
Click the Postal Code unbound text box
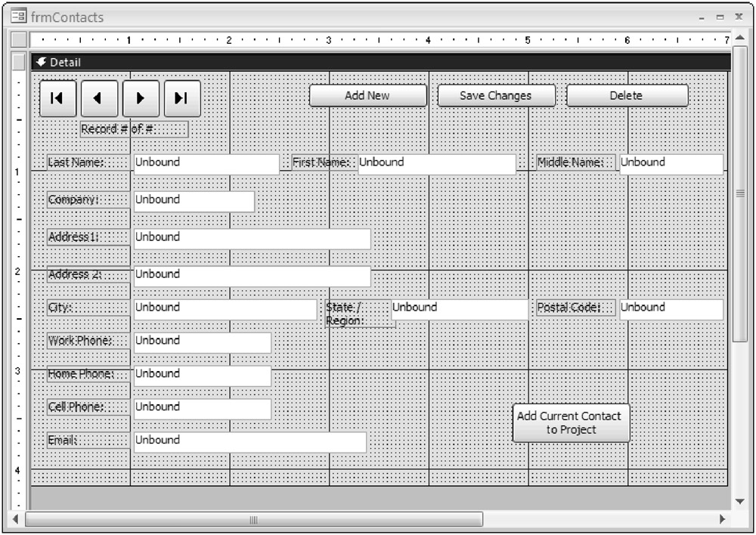pos(671,309)
